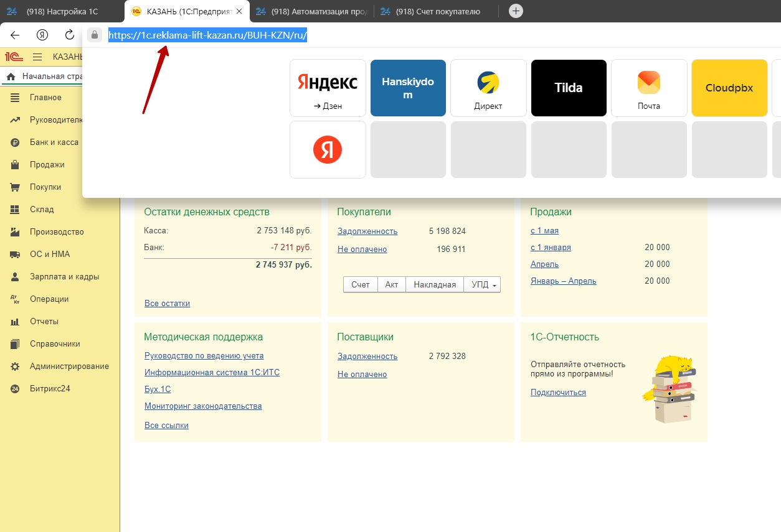
Task: Click the reload page icon
Action: [x=70, y=35]
